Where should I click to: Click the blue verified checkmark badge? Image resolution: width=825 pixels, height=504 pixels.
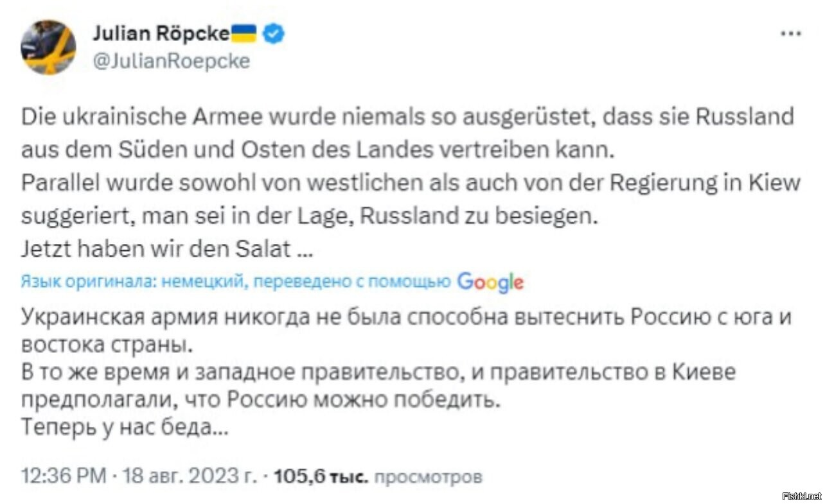point(274,33)
